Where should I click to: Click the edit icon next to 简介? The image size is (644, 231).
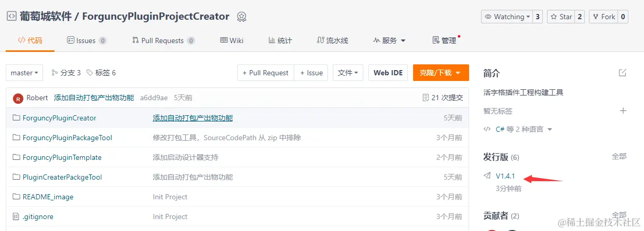pyautogui.click(x=623, y=73)
